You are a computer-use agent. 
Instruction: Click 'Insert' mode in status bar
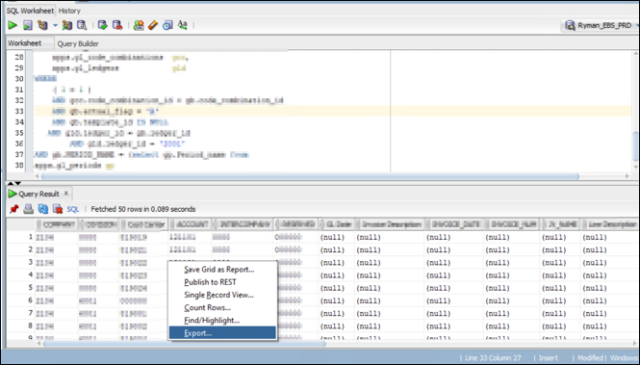[548, 358]
